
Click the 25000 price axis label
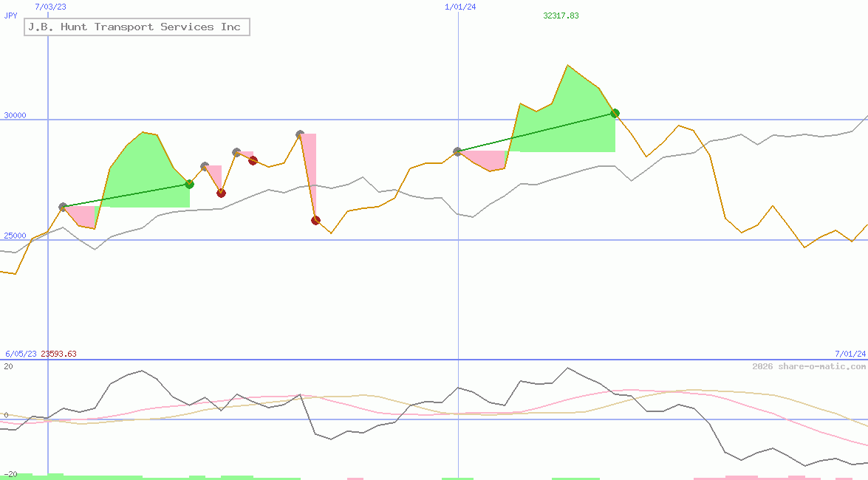pos(15,236)
